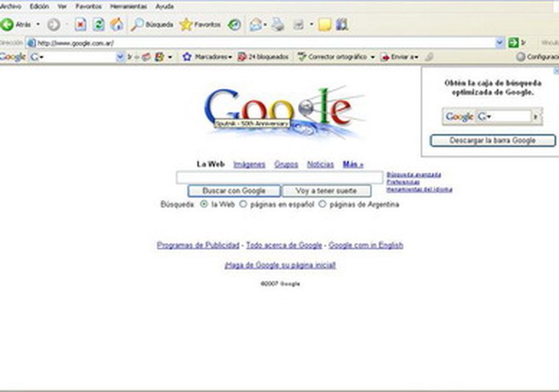This screenshot has width=559, height=392.
Task: Click the address bar URL field
Action: 266,43
